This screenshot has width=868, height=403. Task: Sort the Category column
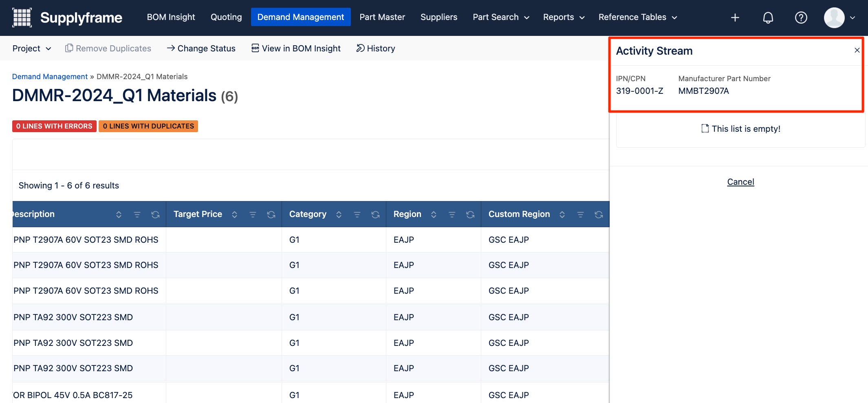pos(339,215)
